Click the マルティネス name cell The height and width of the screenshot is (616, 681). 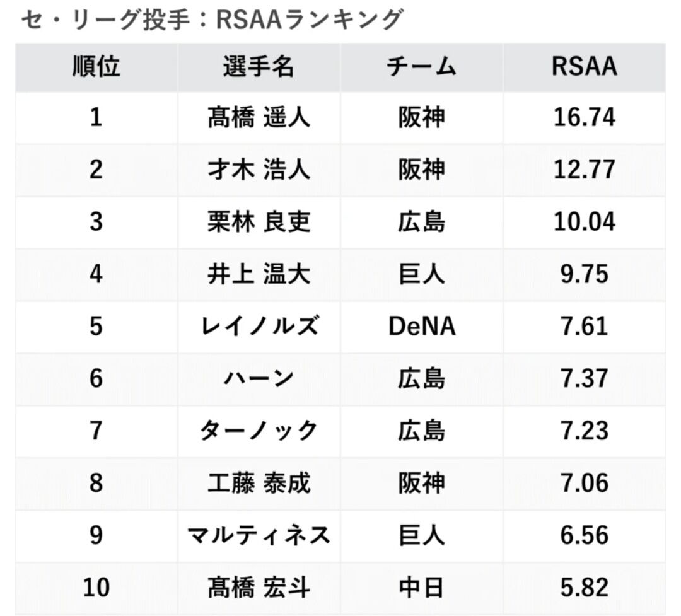click(x=259, y=536)
